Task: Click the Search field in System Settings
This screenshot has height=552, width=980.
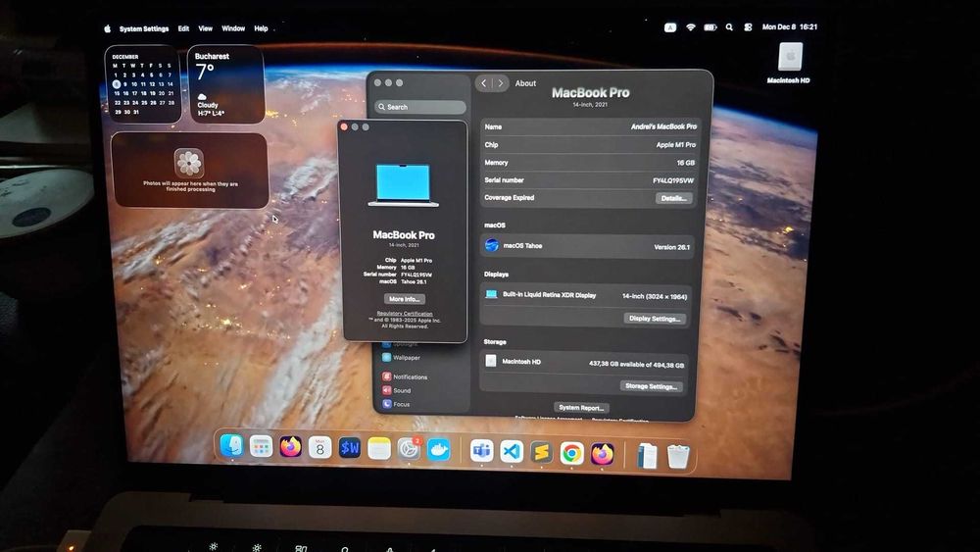Action: 420,107
